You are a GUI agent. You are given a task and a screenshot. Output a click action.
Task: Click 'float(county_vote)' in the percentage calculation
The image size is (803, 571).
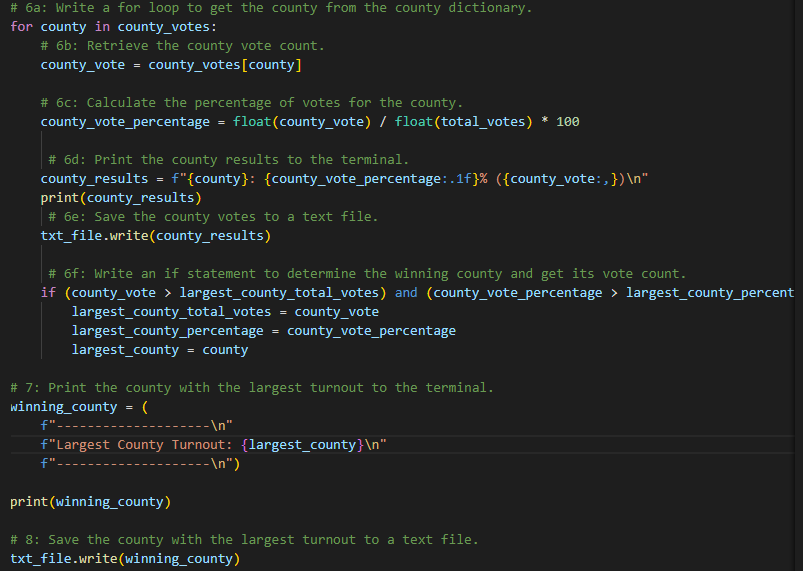tap(302, 122)
